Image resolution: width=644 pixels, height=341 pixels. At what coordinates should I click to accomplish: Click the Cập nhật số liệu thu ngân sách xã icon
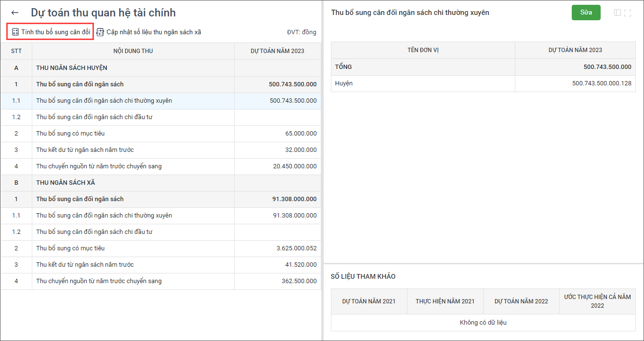coord(100,32)
